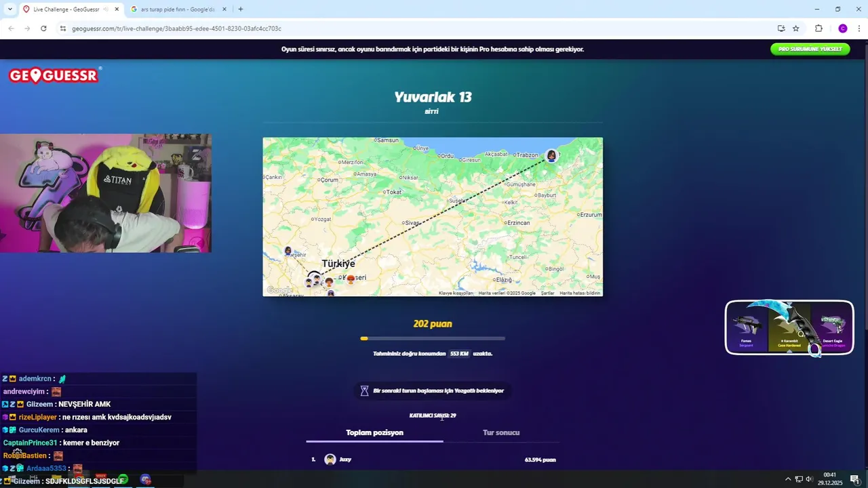Click the Google logo on the map
Viewport: 868px width, 488px height.
pyautogui.click(x=279, y=291)
